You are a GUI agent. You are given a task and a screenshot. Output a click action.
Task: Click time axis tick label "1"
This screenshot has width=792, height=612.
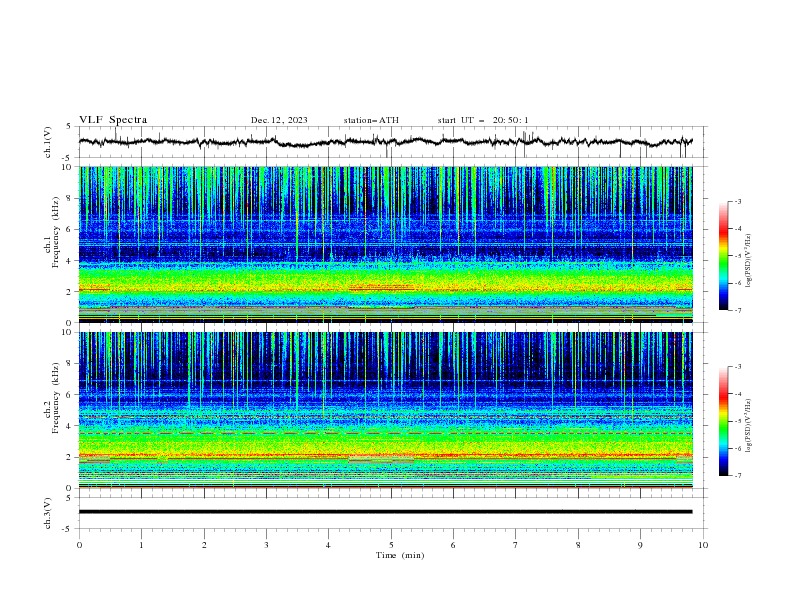click(x=141, y=545)
